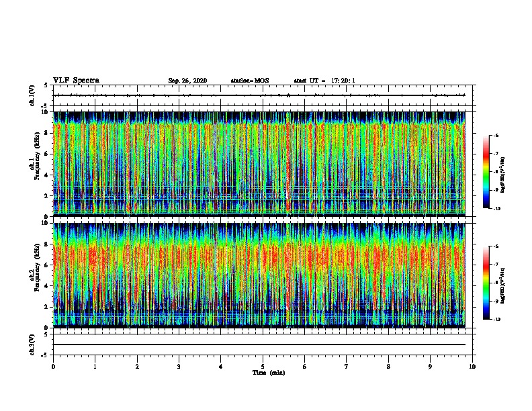The height and width of the screenshot is (411, 532).
Task: Click the time axis tick label "9"
Action: tap(430, 367)
